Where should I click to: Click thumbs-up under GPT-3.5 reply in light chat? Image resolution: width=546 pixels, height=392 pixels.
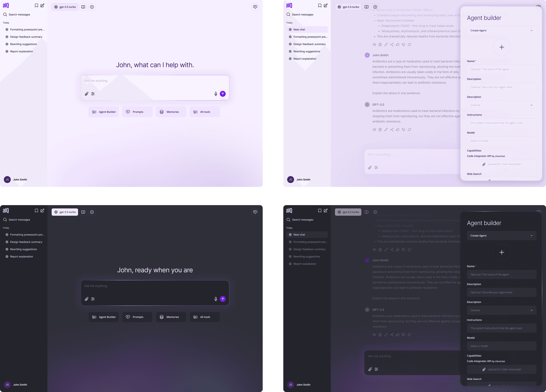pyautogui.click(x=398, y=130)
